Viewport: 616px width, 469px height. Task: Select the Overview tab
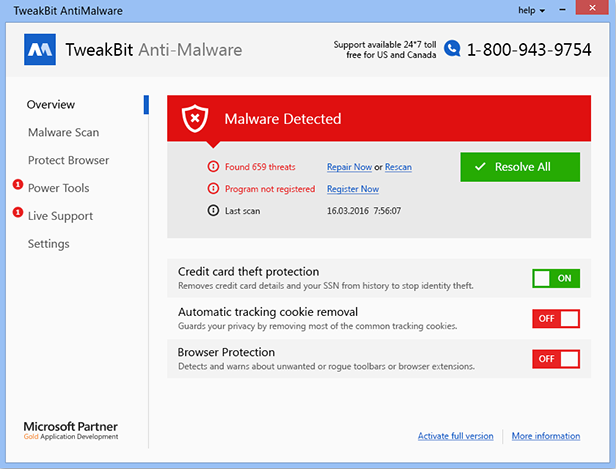click(51, 104)
